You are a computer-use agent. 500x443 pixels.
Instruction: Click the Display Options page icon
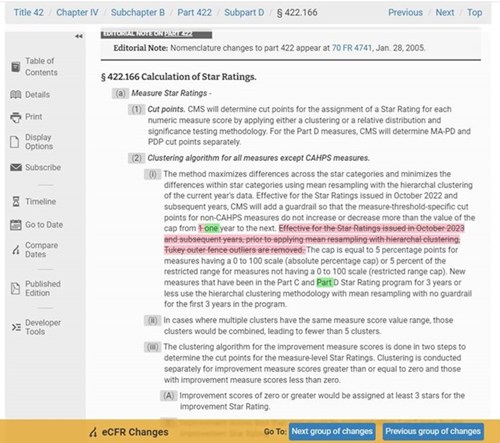pyautogui.click(x=14, y=142)
